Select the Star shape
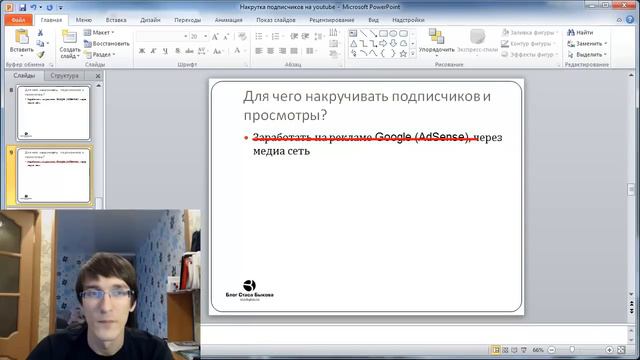 [x=403, y=53]
